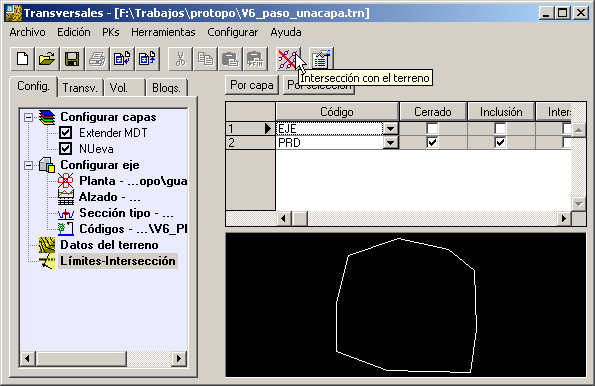Switch to the Vol. tab
This screenshot has width=595, height=386.
click(x=125, y=88)
